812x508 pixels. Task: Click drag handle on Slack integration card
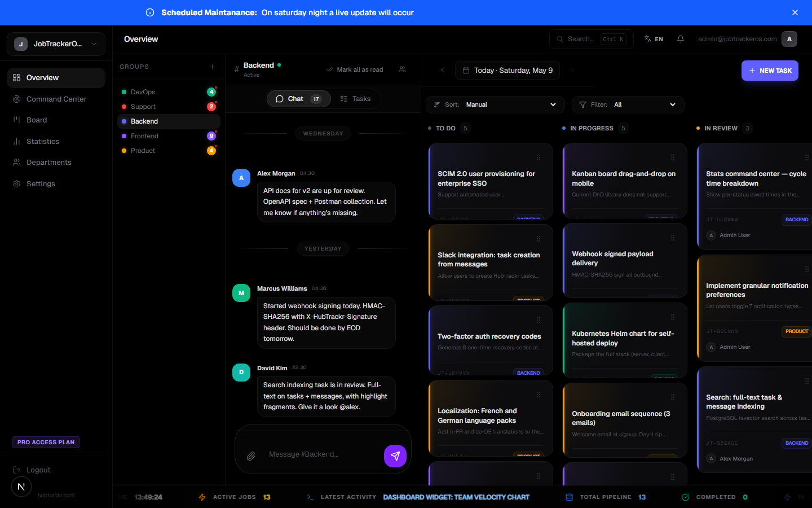click(x=539, y=239)
